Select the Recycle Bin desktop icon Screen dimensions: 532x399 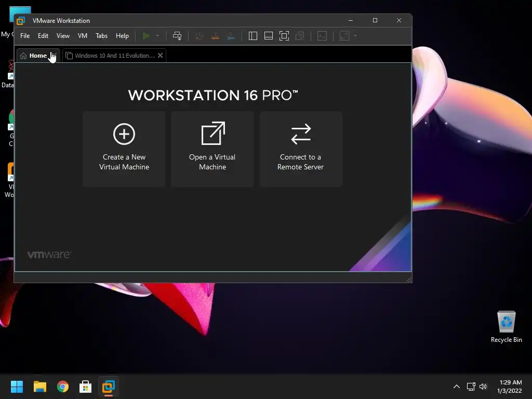pyautogui.click(x=506, y=327)
